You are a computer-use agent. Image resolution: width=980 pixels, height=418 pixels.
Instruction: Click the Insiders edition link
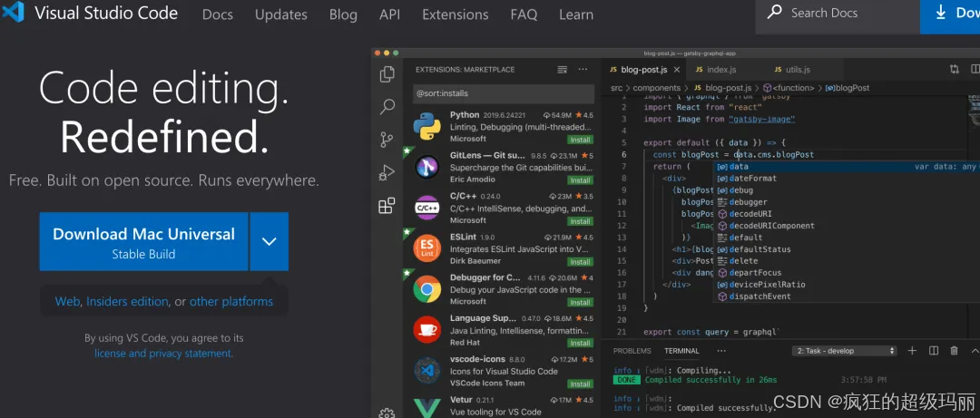(128, 302)
